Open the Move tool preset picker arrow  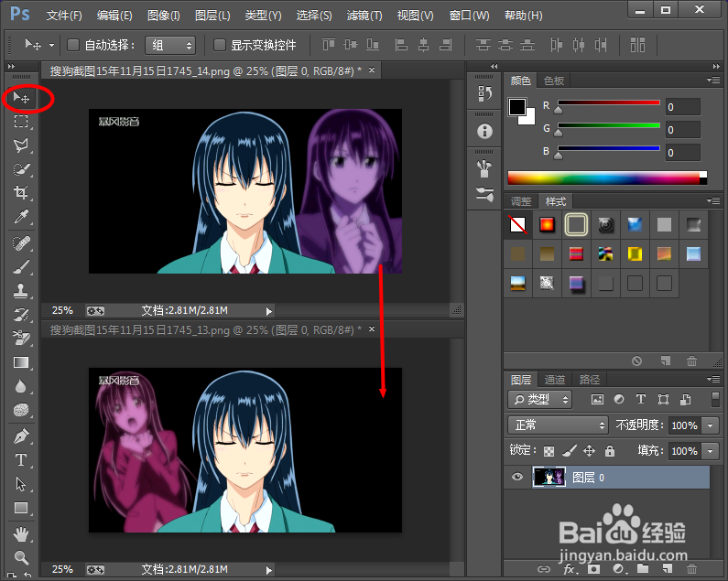coord(51,46)
